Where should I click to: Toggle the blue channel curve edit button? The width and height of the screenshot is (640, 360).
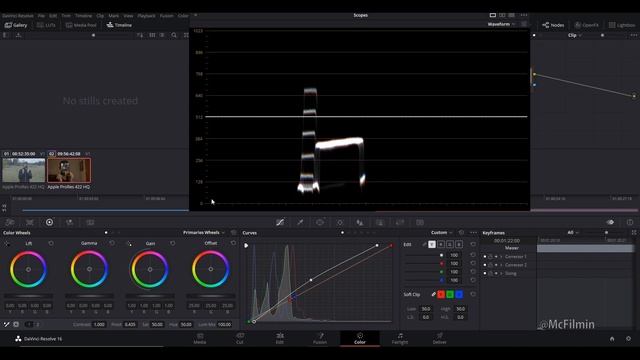[459, 244]
